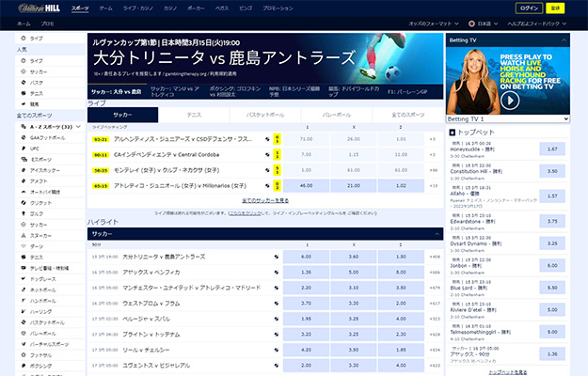Screen dimensions: 588x376
Task: Select GAAフットボール in the sports list
Action: coord(47,138)
